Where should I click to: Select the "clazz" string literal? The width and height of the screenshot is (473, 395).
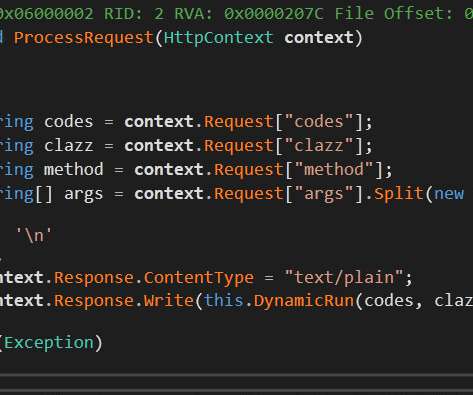pos(319,146)
